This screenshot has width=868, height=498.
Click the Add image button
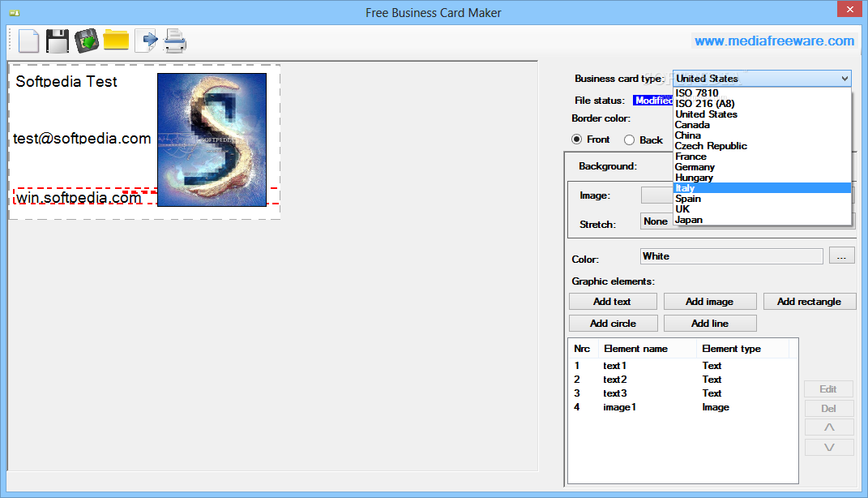(x=710, y=302)
